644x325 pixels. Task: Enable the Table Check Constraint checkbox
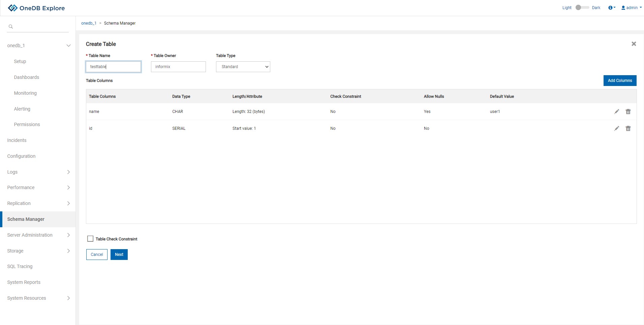(90, 239)
